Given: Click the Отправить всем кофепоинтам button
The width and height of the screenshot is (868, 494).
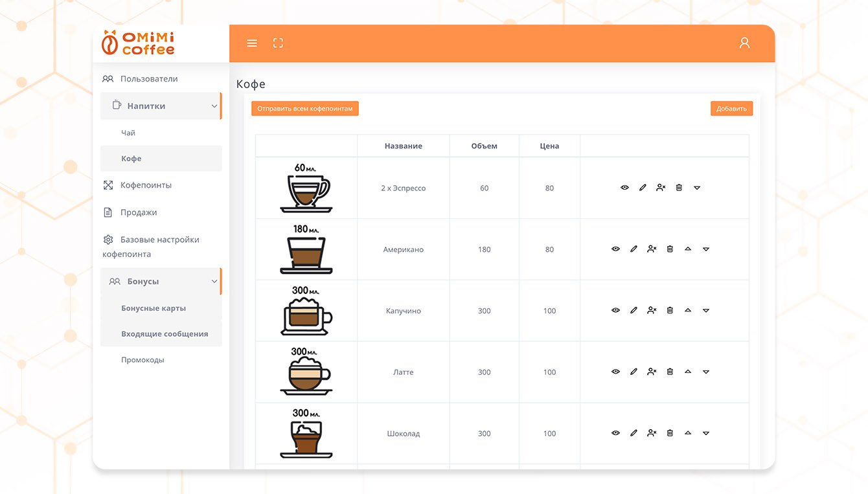Looking at the screenshot, I should click(305, 109).
